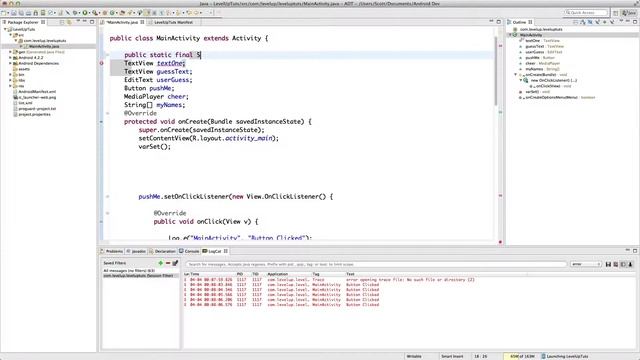This screenshot has height=360, width=640.
Task: Click error marker beside textOne line
Action: tap(102, 63)
